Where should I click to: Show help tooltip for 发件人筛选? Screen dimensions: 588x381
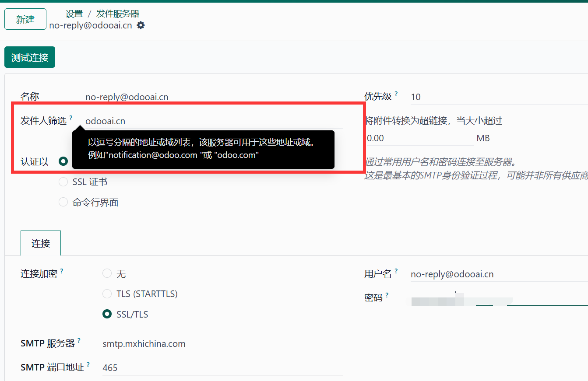pyautogui.click(x=71, y=118)
